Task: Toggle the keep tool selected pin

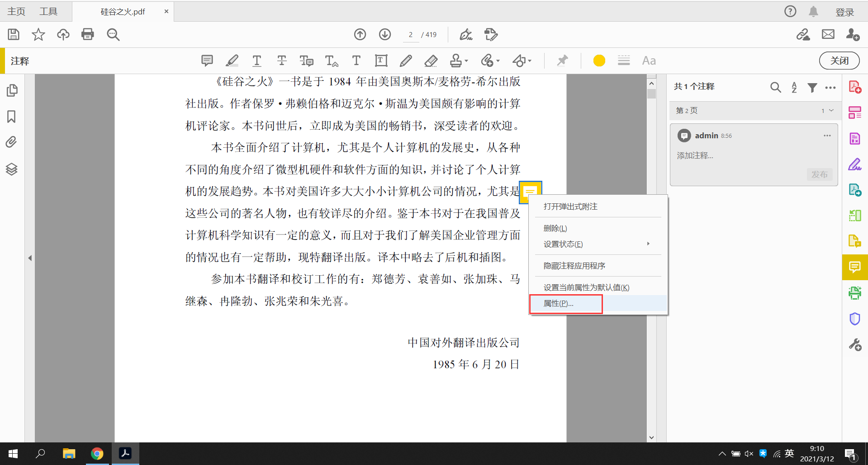Action: coord(562,61)
